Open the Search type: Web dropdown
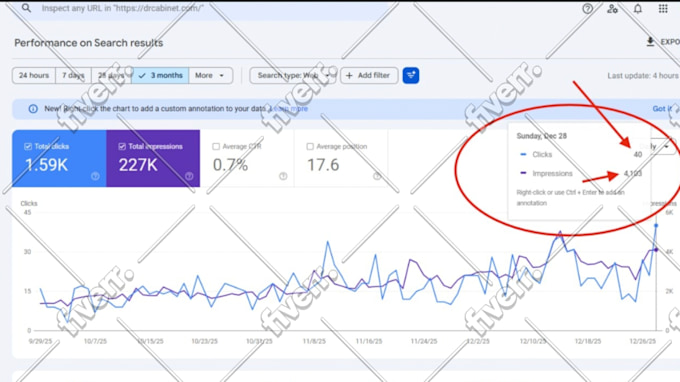 click(293, 75)
